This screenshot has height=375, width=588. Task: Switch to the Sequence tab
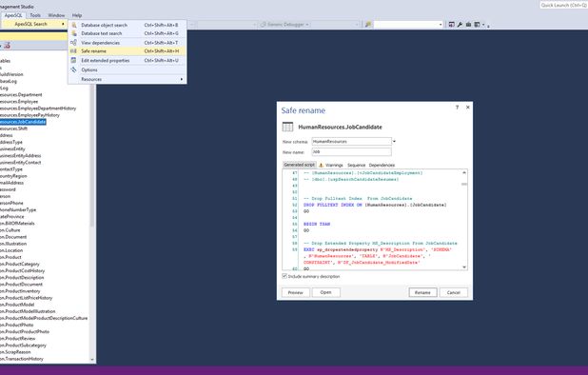click(356, 165)
